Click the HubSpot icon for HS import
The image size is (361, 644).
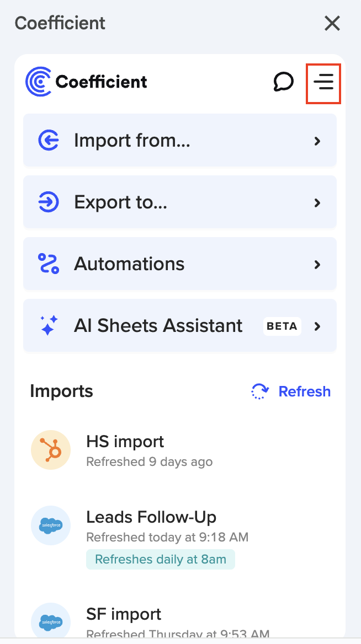51,450
